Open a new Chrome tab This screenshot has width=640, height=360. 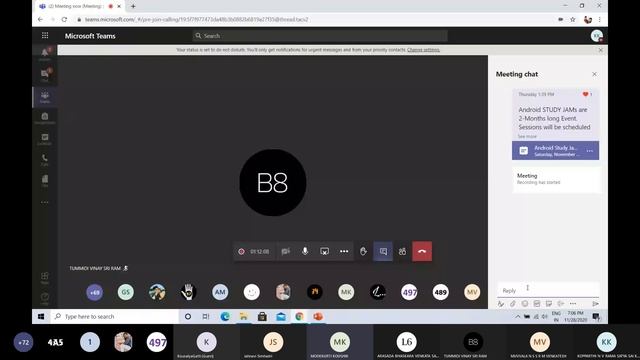pyautogui.click(x=133, y=6)
